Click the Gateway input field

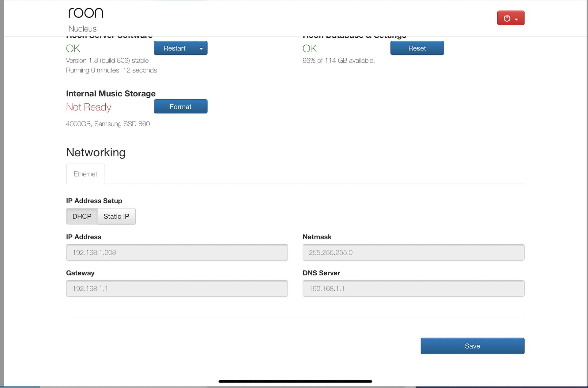[x=177, y=289]
